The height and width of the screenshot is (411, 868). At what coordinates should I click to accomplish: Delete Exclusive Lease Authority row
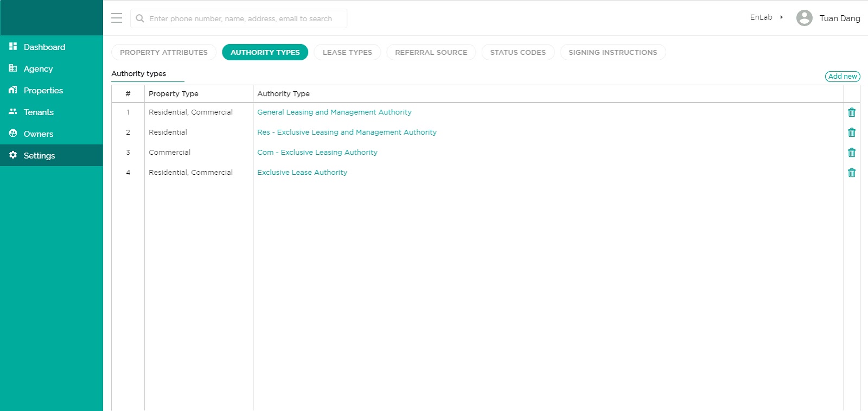852,173
